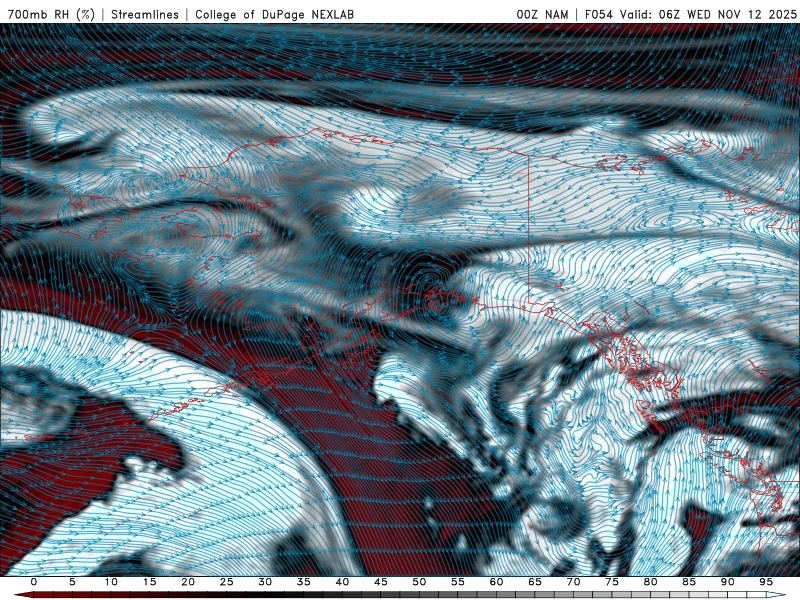Click the colorbar label '25'
Image resolution: width=800 pixels, height=600 pixels.
[227, 582]
